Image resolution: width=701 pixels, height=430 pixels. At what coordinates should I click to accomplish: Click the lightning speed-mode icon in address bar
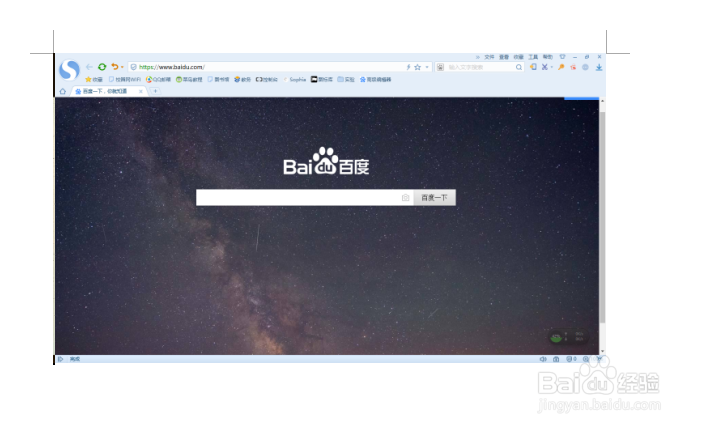[408, 67]
